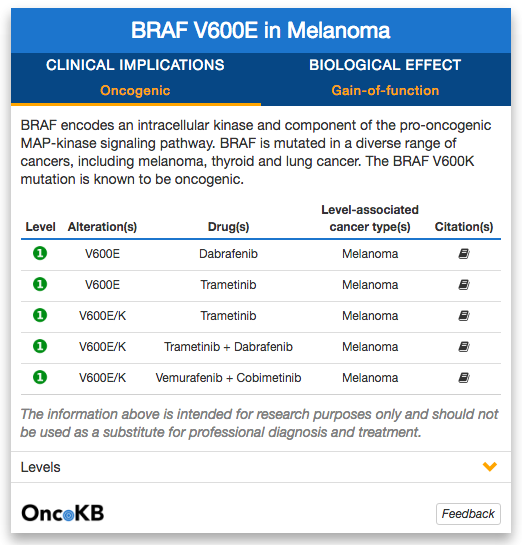Open citation icon for V600E/K Trametinib row
The image size is (522, 545).
(464, 316)
